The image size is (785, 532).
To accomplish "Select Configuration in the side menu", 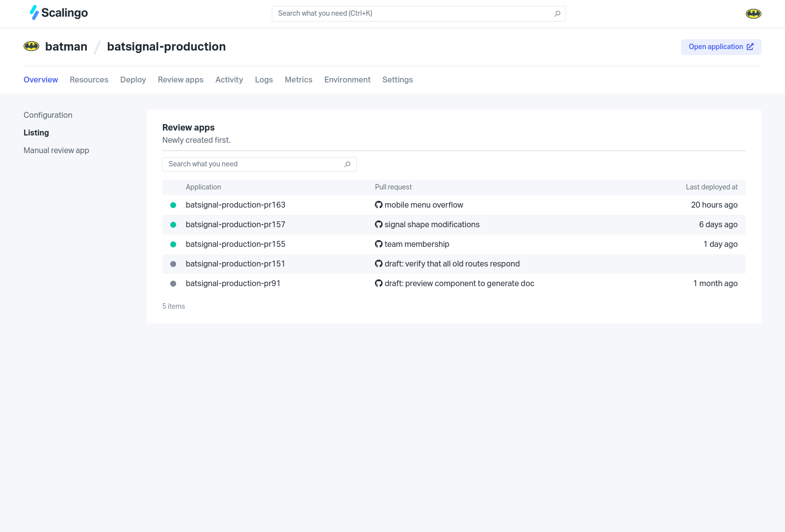I will pos(48,115).
